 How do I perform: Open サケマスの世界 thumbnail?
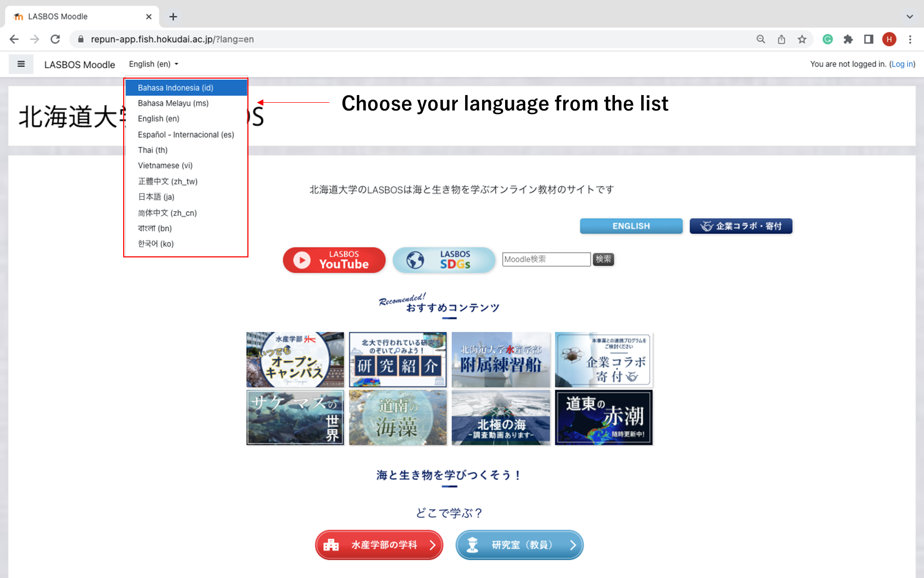295,417
